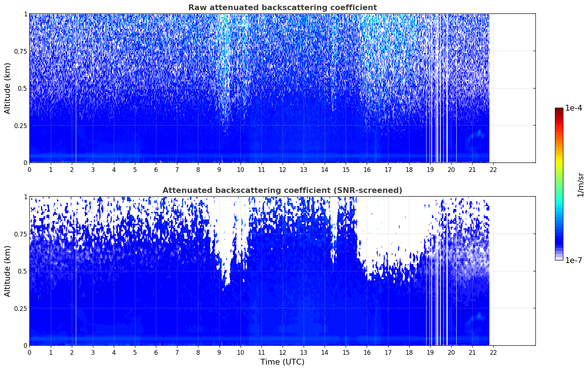588x370 pixels.
Task: Click the dark red top of colorbar
Action: pos(559,110)
